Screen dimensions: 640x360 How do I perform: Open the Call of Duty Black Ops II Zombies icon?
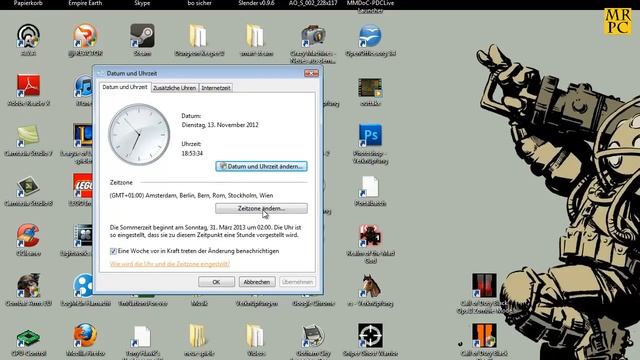[x=484, y=286]
